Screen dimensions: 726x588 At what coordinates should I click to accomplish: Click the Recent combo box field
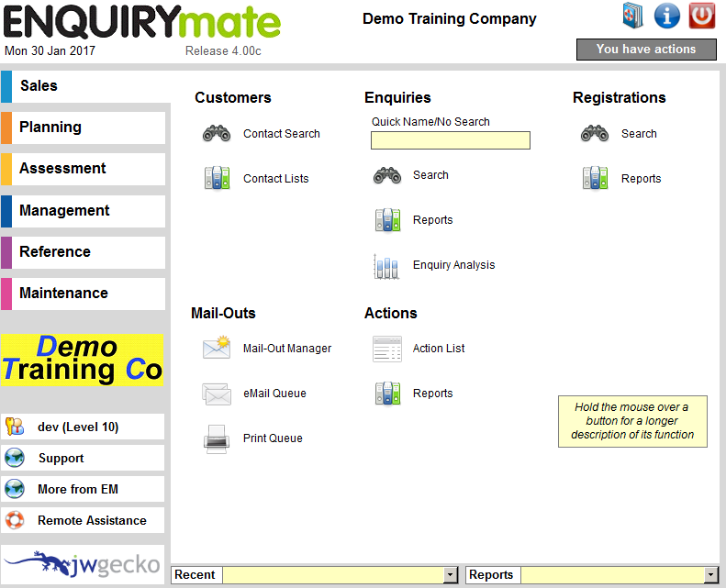click(333, 575)
